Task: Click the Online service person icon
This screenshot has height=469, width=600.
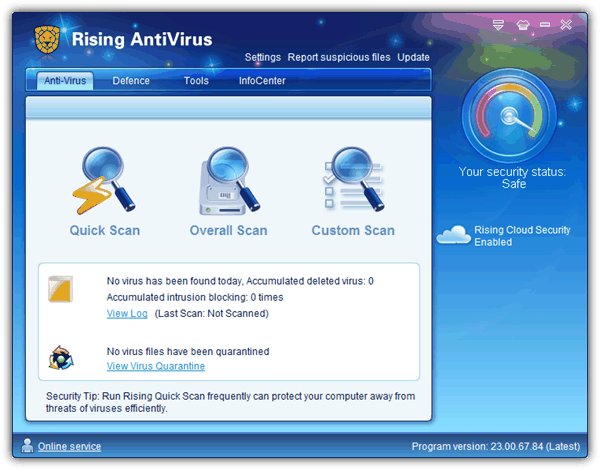Action: click(x=27, y=446)
